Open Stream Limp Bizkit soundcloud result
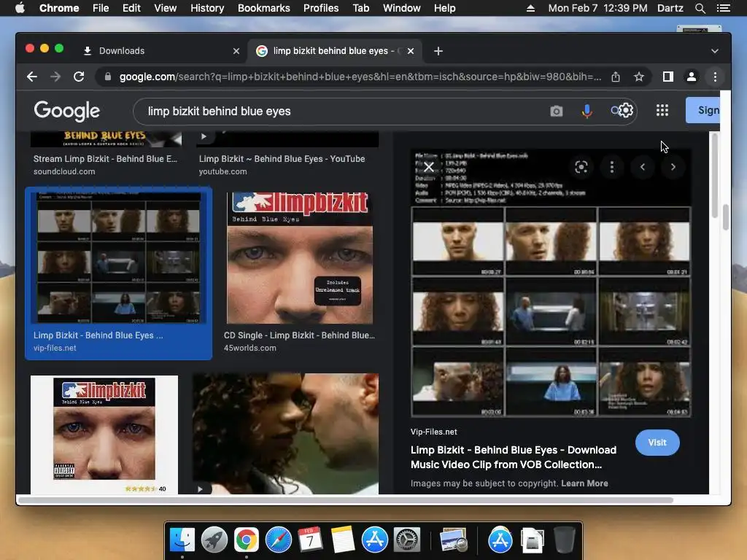 click(x=105, y=159)
